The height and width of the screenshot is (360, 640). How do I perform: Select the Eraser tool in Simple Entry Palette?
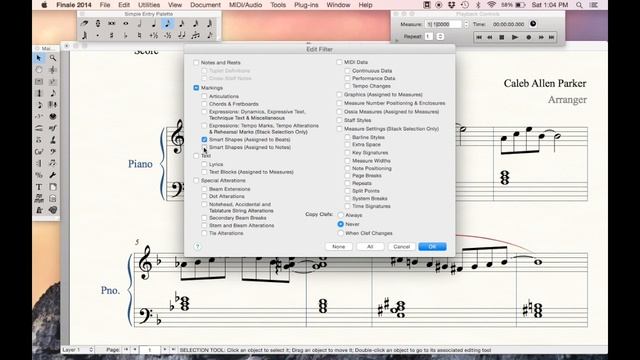(x=84, y=24)
